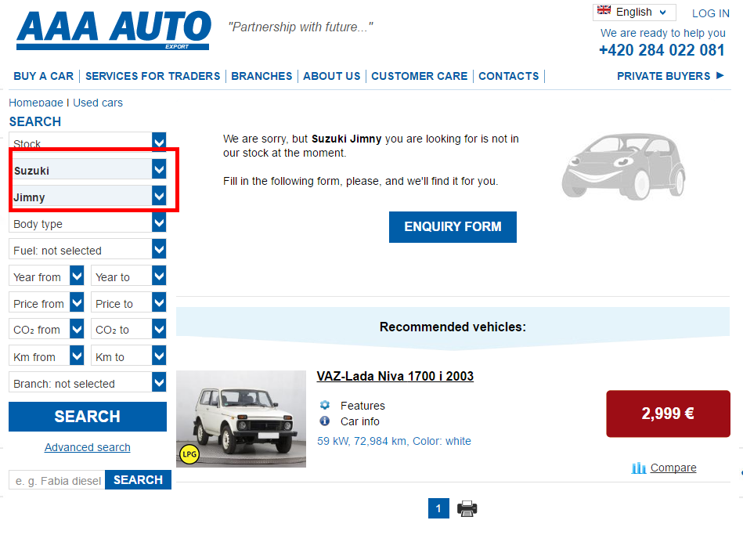Screen dimensions: 743x560
Task: Open the ABOUT US menu
Action: tap(332, 76)
